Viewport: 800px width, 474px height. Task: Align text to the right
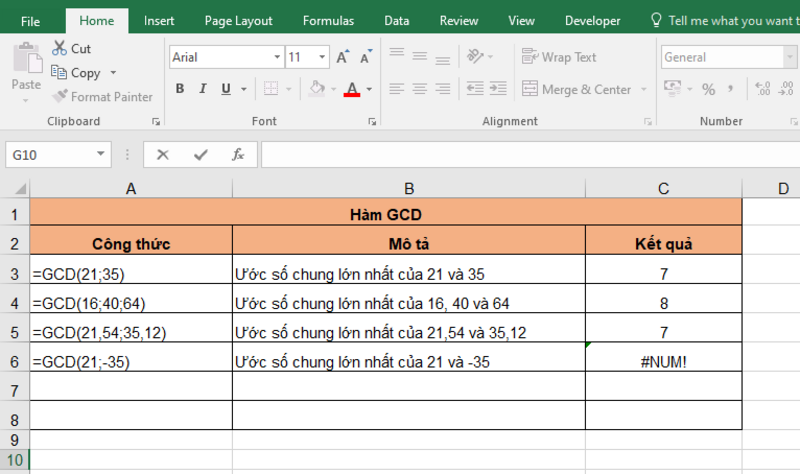[442, 89]
